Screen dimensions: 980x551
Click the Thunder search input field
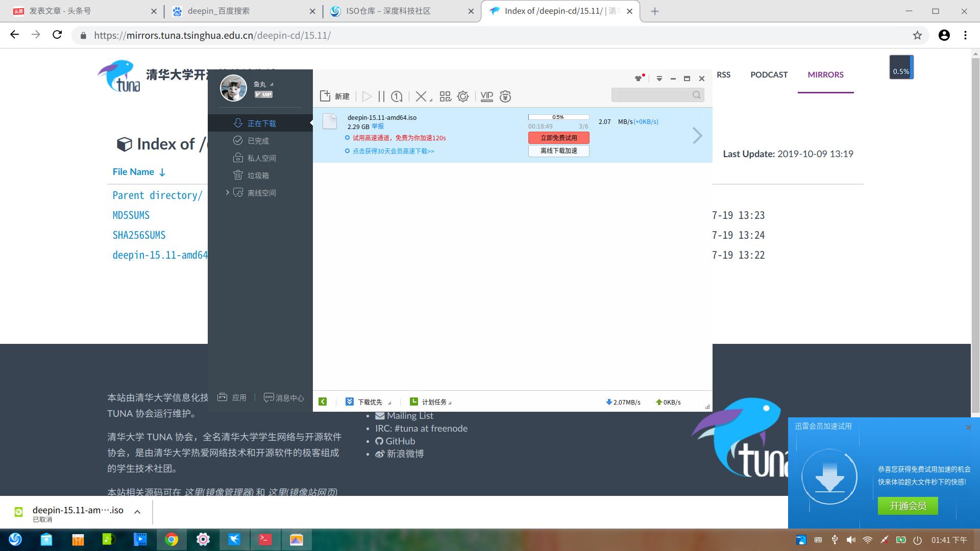click(x=653, y=95)
